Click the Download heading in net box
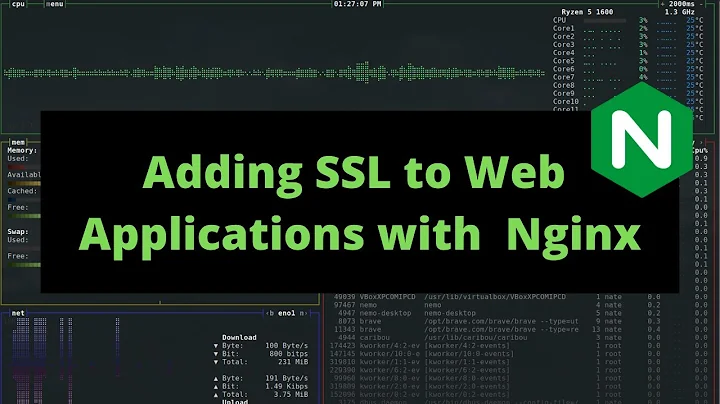 [239, 337]
